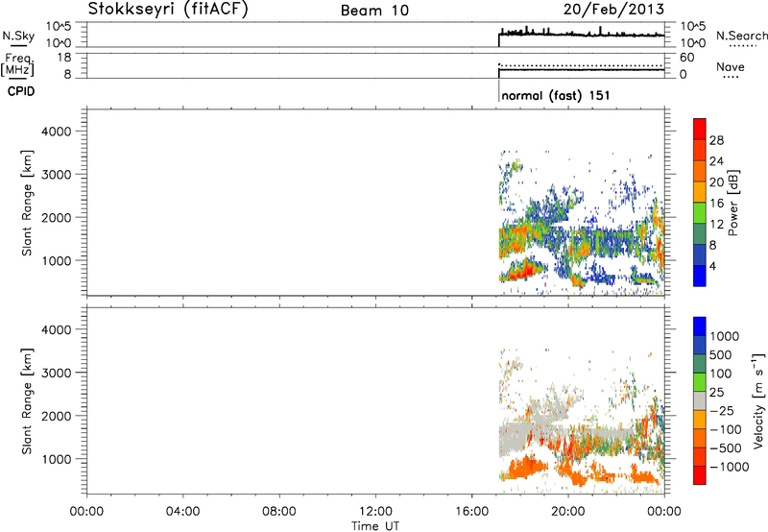Click the sky noise trace in top panel

tap(582, 34)
